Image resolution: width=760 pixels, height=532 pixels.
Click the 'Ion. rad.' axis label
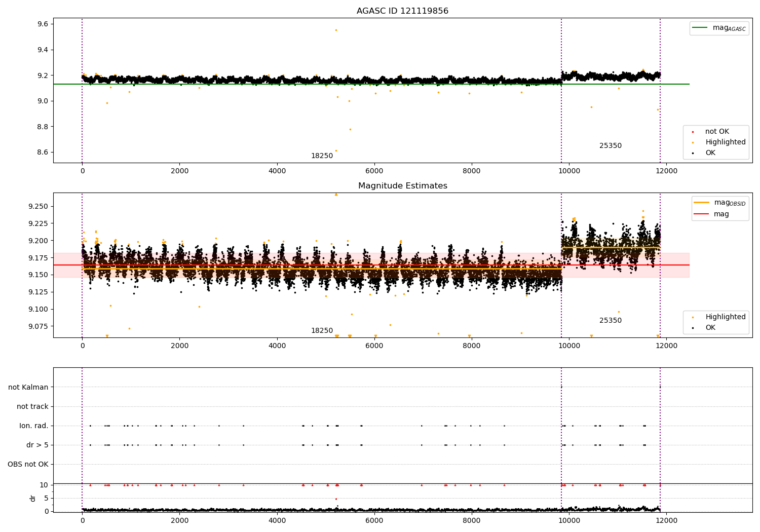(x=34, y=426)
